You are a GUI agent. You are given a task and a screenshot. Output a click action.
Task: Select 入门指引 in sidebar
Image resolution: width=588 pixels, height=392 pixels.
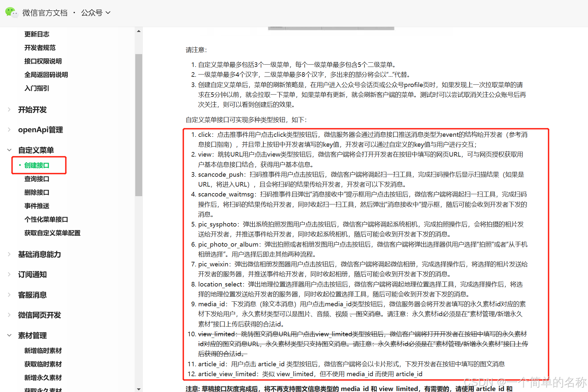pyautogui.click(x=37, y=88)
